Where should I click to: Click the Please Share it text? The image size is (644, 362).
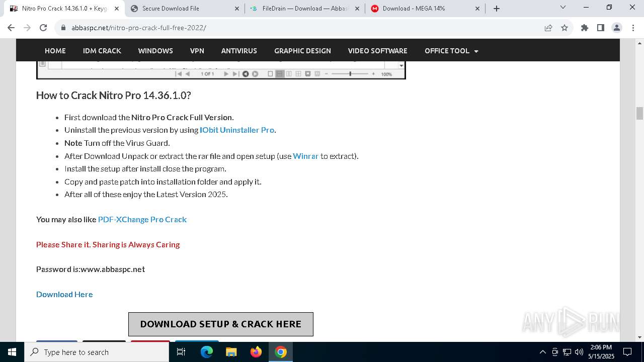[x=108, y=244]
